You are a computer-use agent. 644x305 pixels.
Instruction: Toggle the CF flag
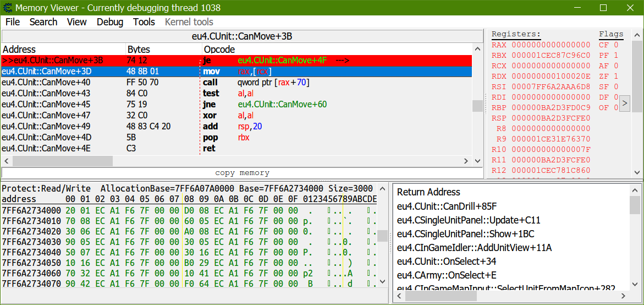[x=609, y=45]
